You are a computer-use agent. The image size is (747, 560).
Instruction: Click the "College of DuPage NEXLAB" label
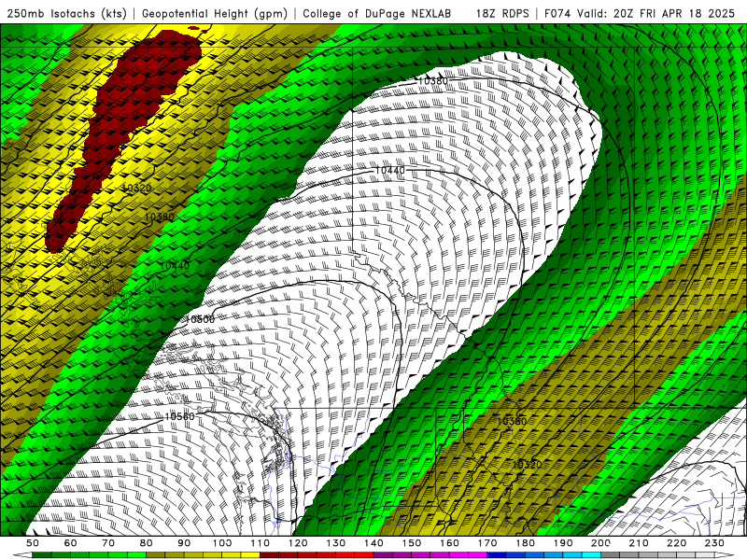click(377, 14)
